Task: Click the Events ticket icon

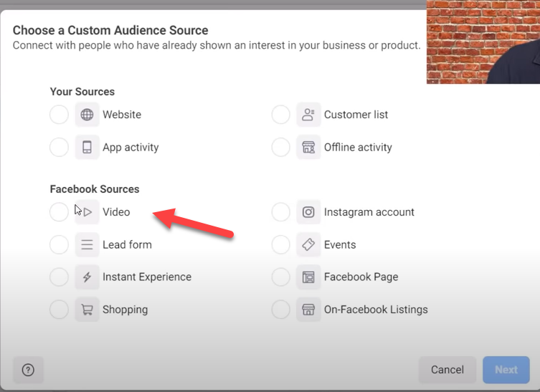Action: pos(308,244)
